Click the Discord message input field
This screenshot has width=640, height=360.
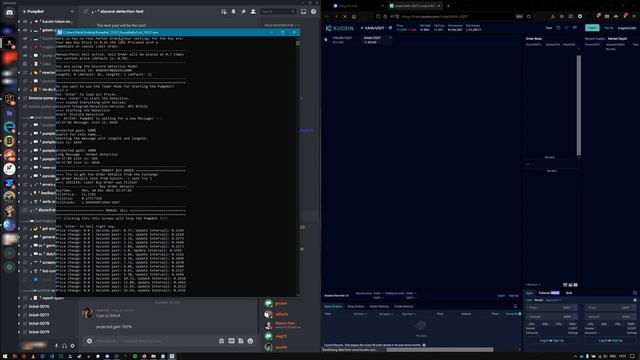click(x=155, y=341)
